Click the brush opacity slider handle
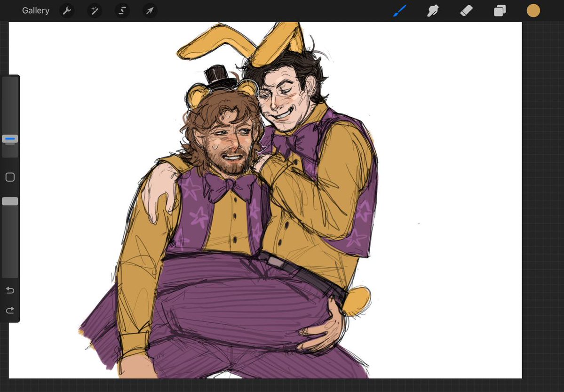The height and width of the screenshot is (392, 564). point(10,201)
